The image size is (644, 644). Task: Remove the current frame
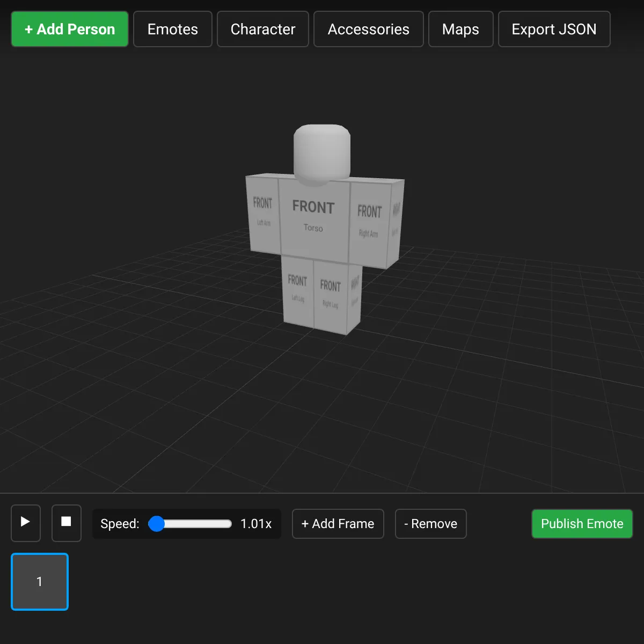pyautogui.click(x=430, y=524)
